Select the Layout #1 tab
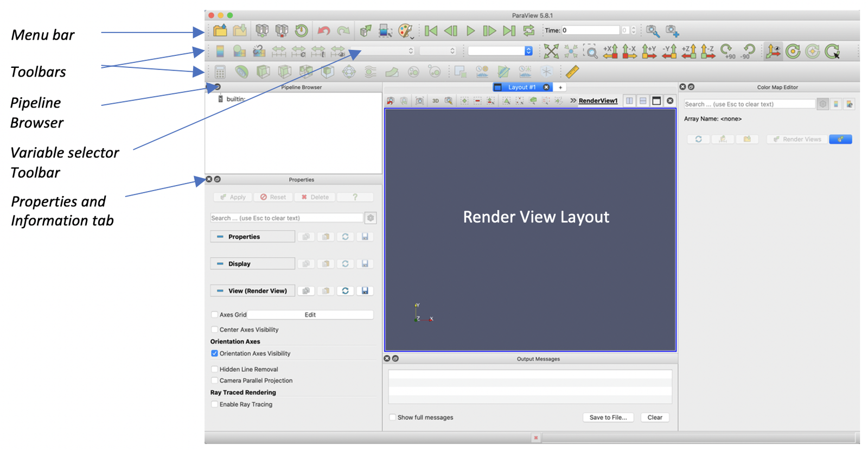The width and height of the screenshot is (868, 450). pos(521,87)
